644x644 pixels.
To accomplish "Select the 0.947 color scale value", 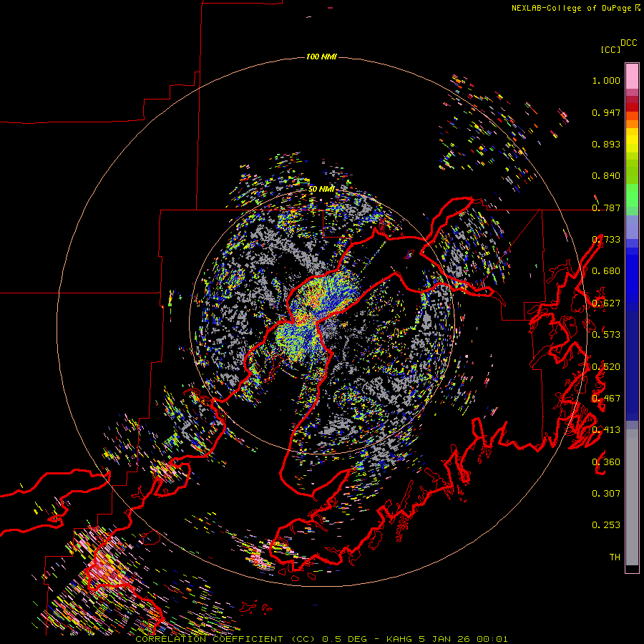I will [x=606, y=112].
